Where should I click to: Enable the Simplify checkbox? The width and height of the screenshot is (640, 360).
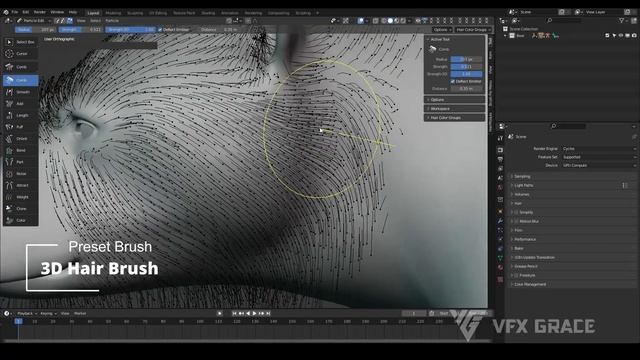click(x=516, y=212)
